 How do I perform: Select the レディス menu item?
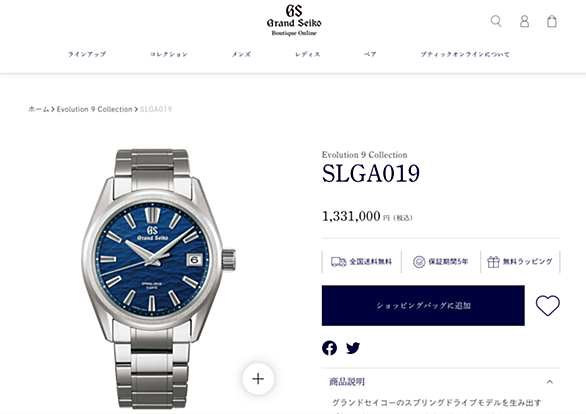coord(307,54)
